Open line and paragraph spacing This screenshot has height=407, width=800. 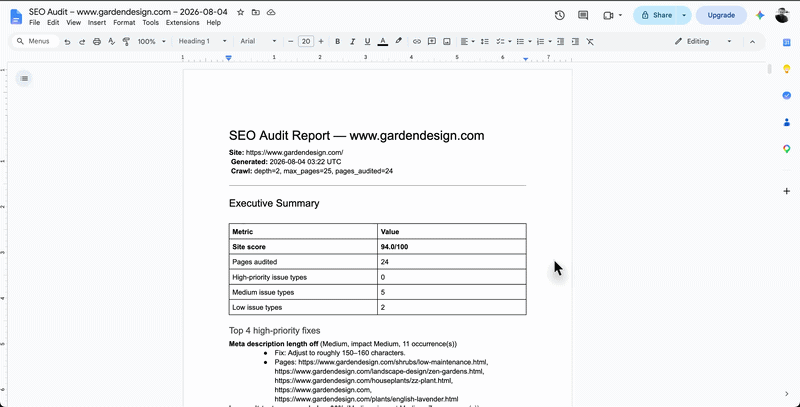(x=485, y=42)
